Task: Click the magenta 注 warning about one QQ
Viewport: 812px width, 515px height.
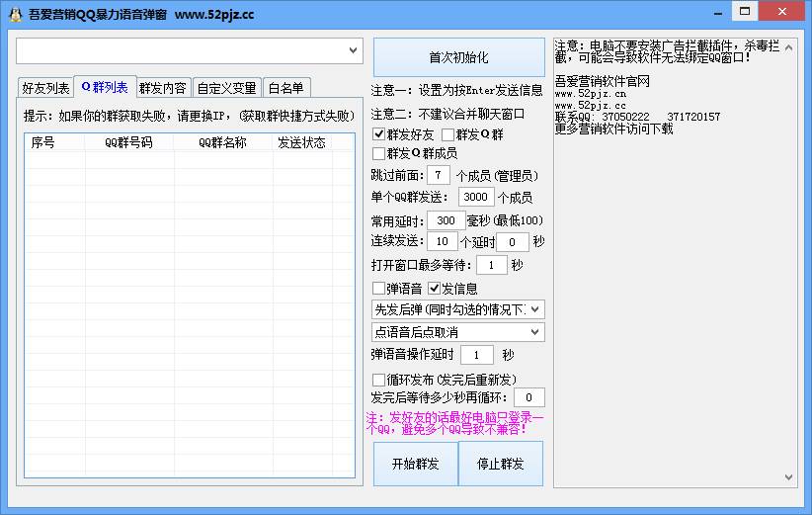Action: (x=454, y=423)
